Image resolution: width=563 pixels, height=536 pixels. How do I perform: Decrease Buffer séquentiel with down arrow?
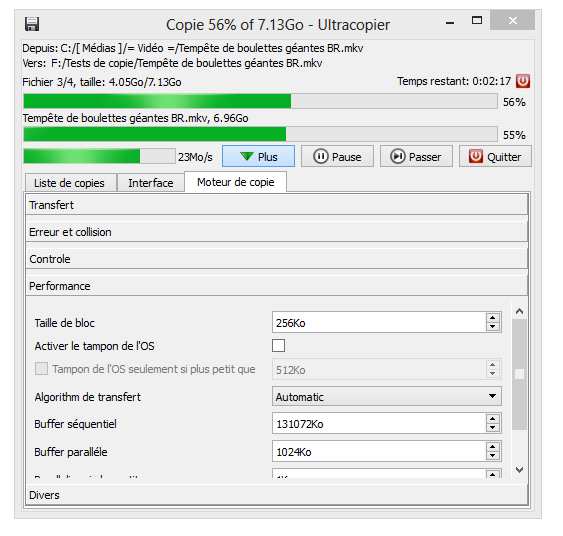pos(493,428)
